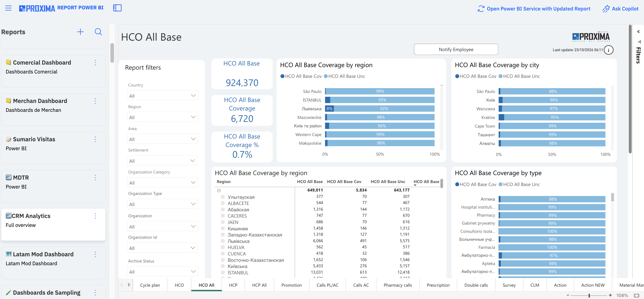Open Comercial Dashboard three-dot options
The height and width of the screenshot is (299, 644).
[95, 63]
